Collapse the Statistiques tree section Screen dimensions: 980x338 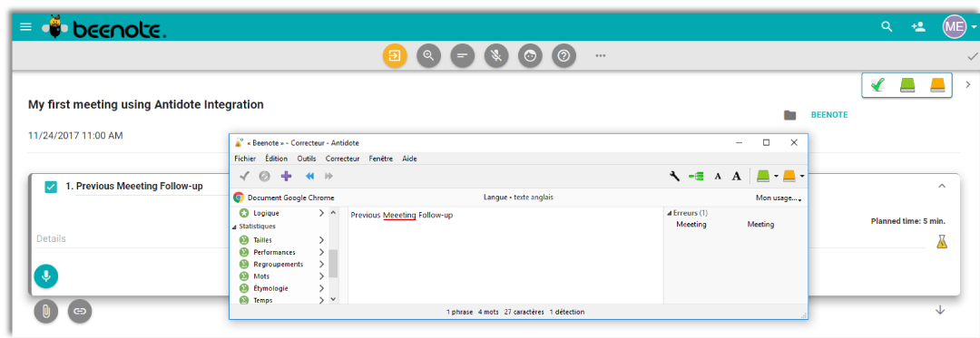[234, 227]
